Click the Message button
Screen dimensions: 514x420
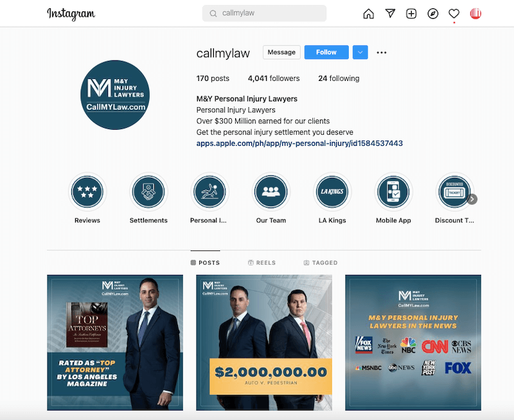[x=281, y=53]
